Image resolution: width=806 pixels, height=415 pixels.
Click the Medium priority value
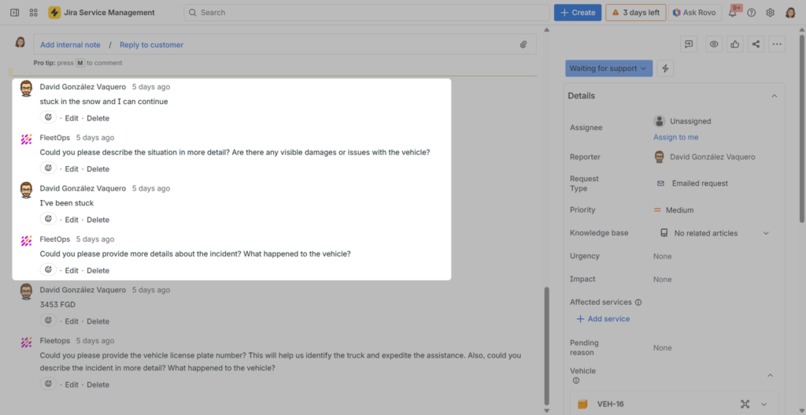pos(673,210)
